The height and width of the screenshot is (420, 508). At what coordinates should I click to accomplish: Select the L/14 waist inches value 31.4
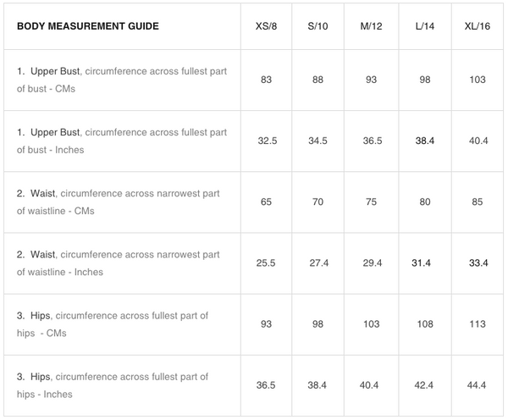pos(425,263)
